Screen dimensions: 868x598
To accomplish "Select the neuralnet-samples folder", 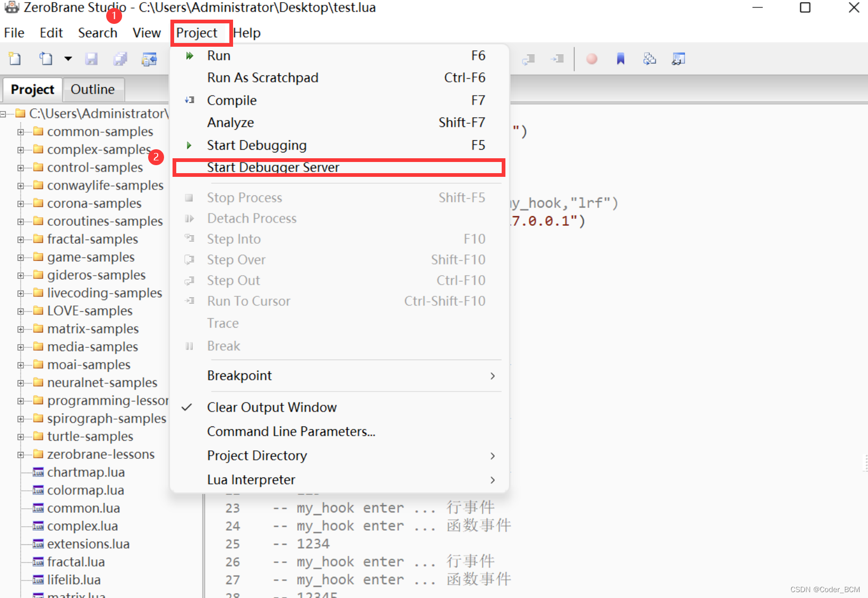I will pos(102,383).
